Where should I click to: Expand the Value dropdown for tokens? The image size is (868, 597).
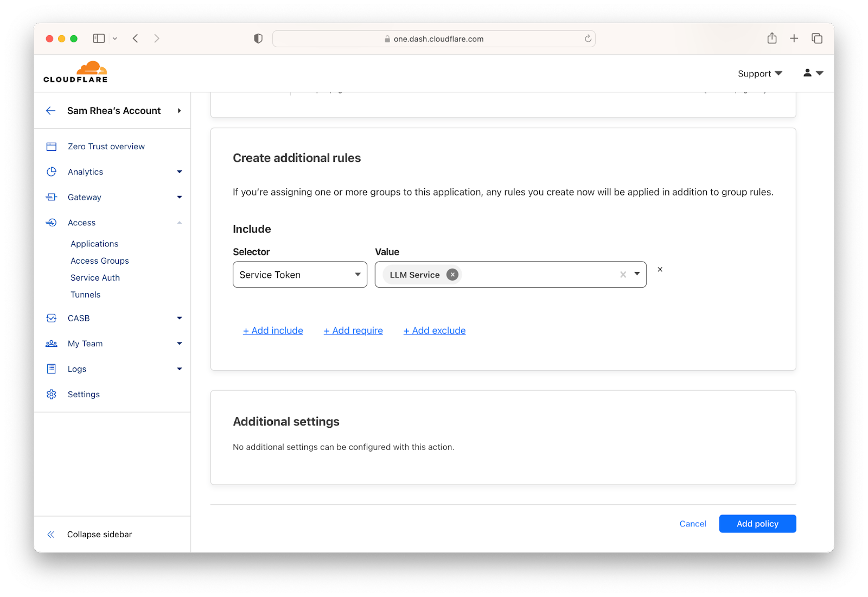[637, 275]
